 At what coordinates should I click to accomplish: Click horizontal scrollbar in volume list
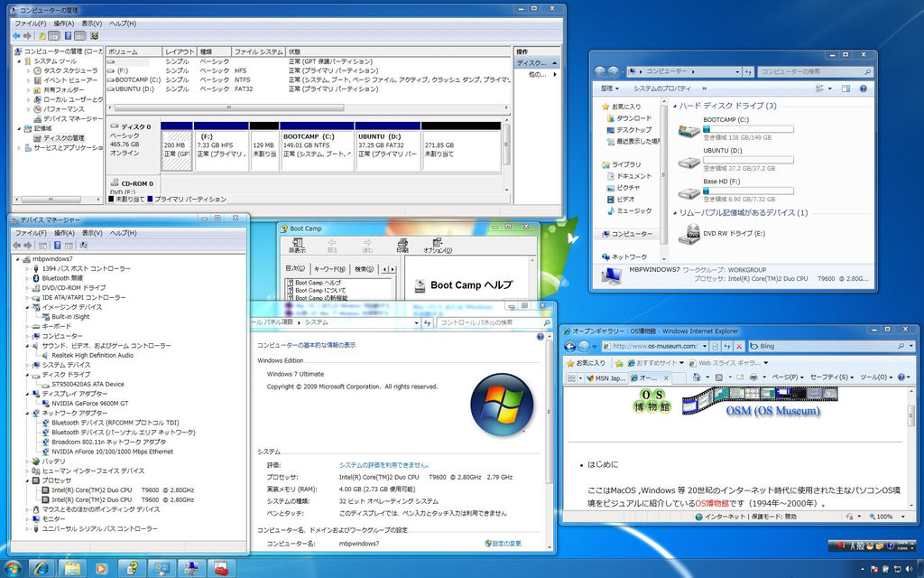229,108
